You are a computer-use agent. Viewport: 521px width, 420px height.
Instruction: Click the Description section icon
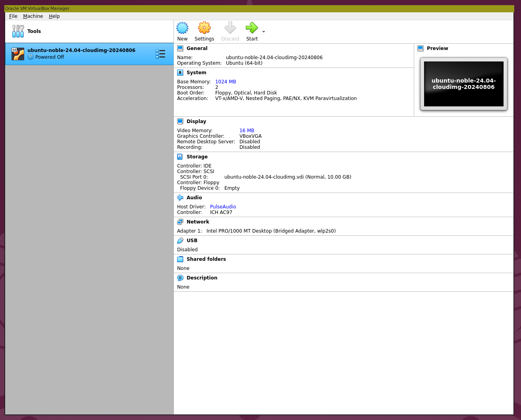(180, 278)
